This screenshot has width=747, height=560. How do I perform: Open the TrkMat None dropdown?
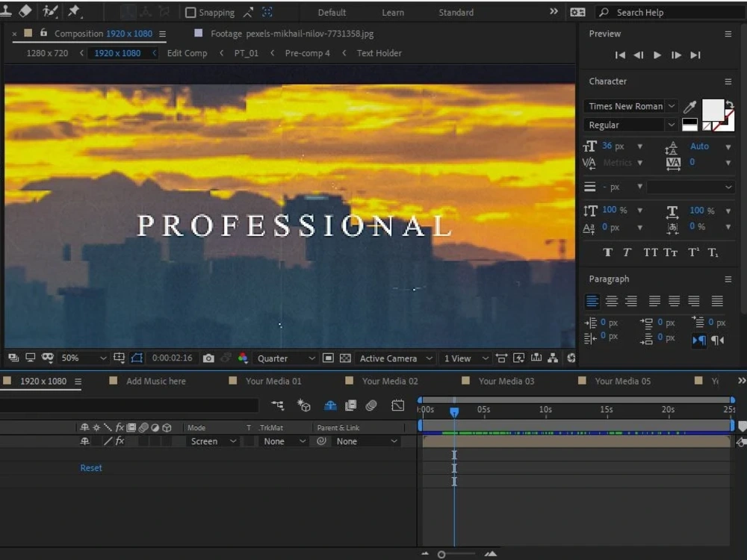coord(283,441)
